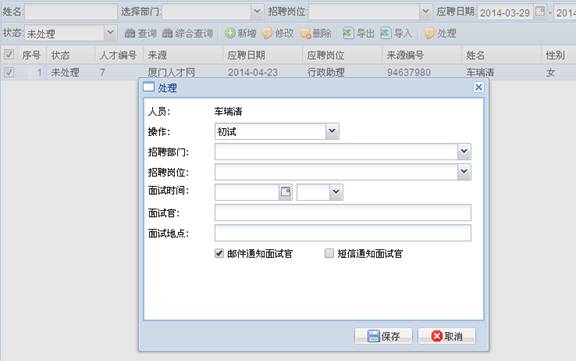Viewport: 576px width, 361px height.
Task: Close the 处理 dialog
Action: click(478, 87)
